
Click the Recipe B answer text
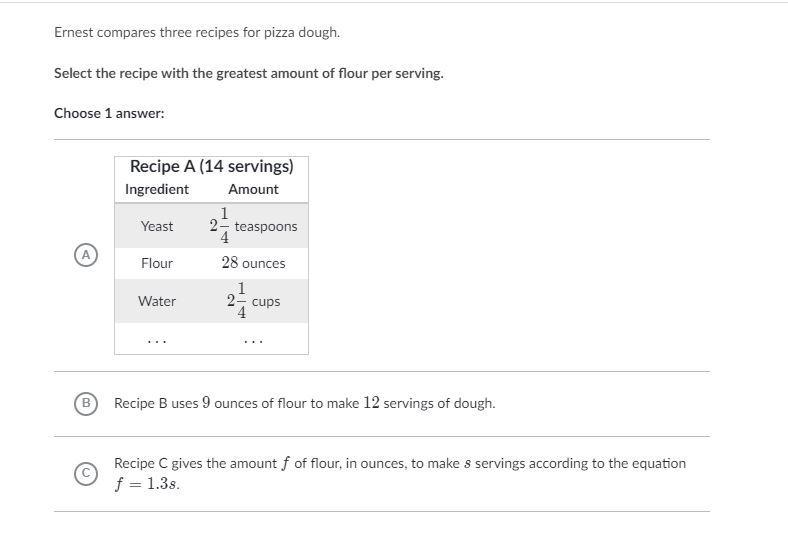point(305,403)
